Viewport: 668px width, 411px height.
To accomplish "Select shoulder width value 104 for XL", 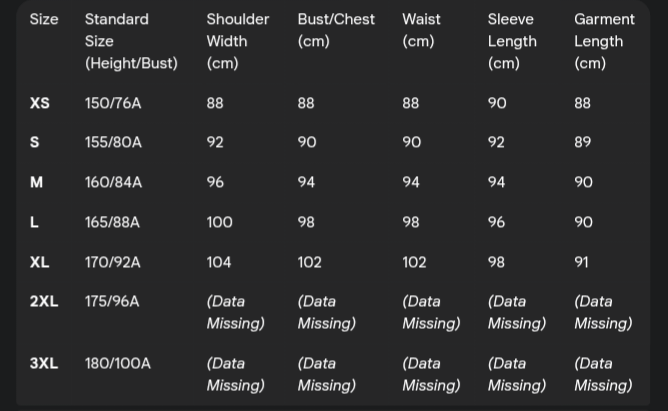I will pyautogui.click(x=219, y=262).
